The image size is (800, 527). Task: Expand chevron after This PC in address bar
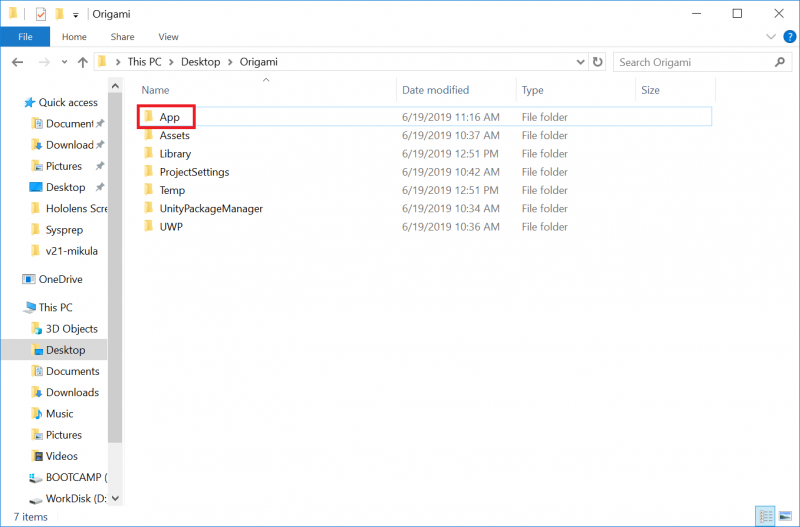[171, 62]
